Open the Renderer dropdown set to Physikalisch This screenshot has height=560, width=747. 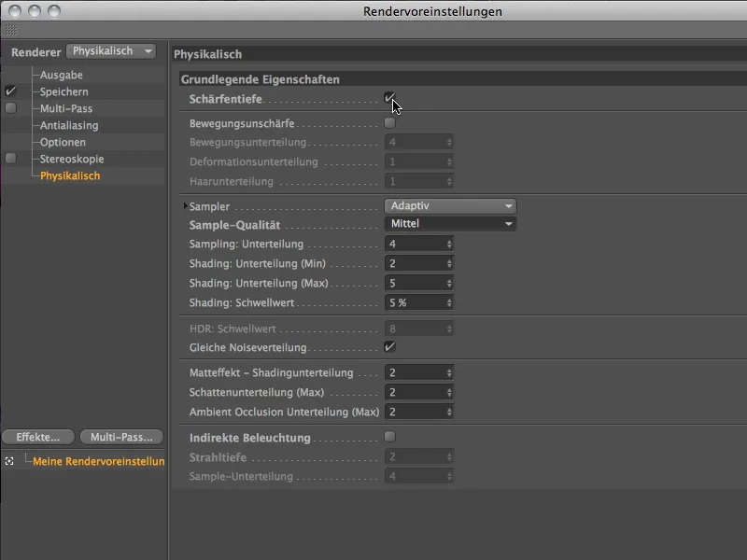[x=111, y=51]
